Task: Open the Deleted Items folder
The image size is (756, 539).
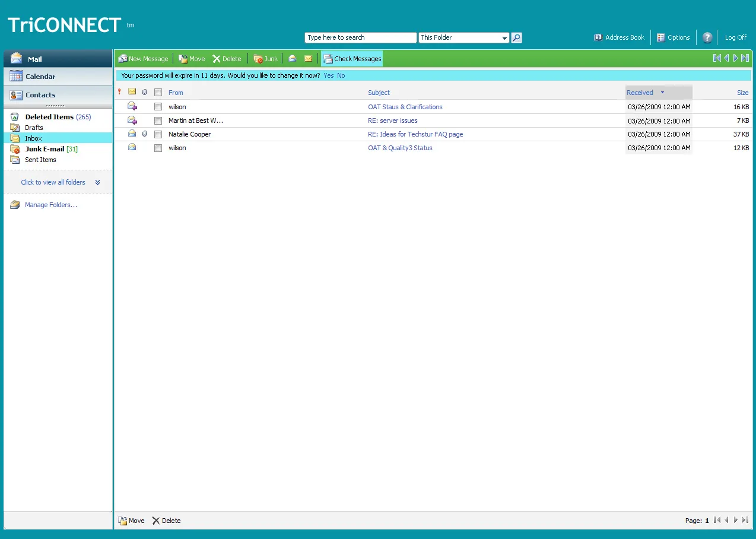Action: point(58,117)
